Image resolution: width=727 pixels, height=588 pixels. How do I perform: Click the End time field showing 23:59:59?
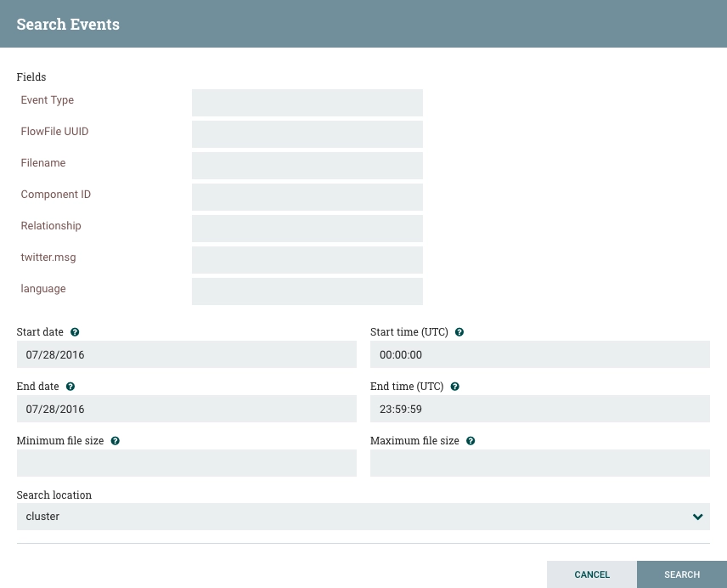pos(539,409)
